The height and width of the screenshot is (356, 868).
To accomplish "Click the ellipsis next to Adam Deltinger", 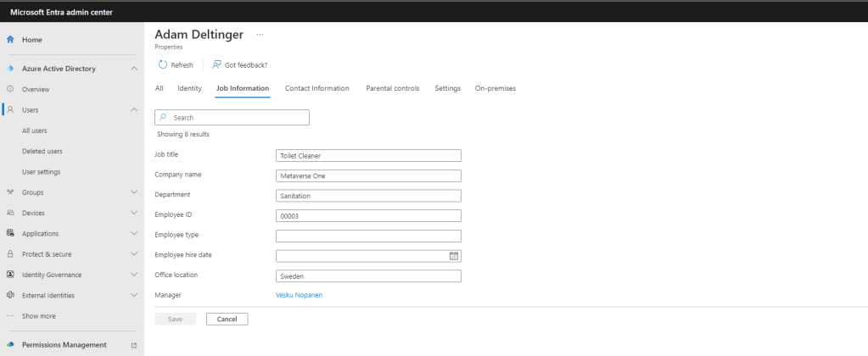I will click(x=260, y=35).
